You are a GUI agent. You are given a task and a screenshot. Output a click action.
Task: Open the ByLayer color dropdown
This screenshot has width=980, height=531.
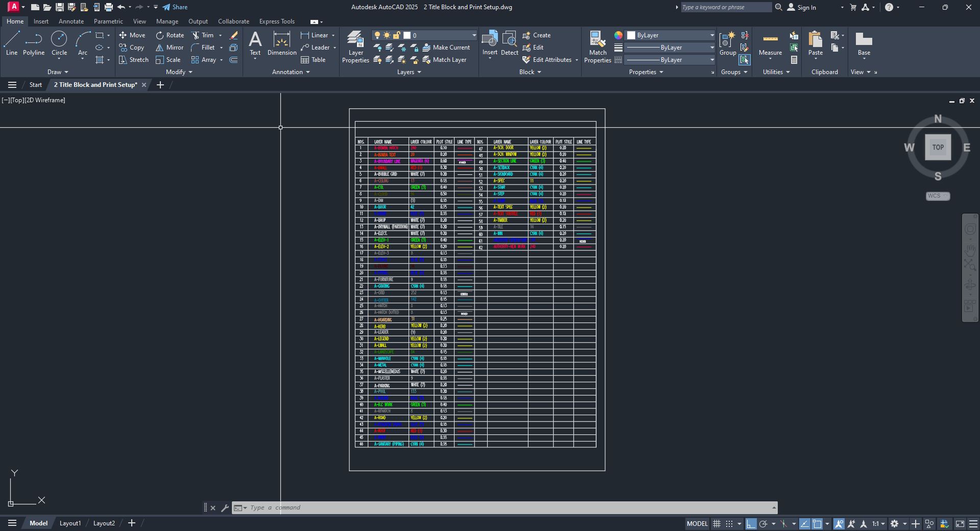coord(670,35)
